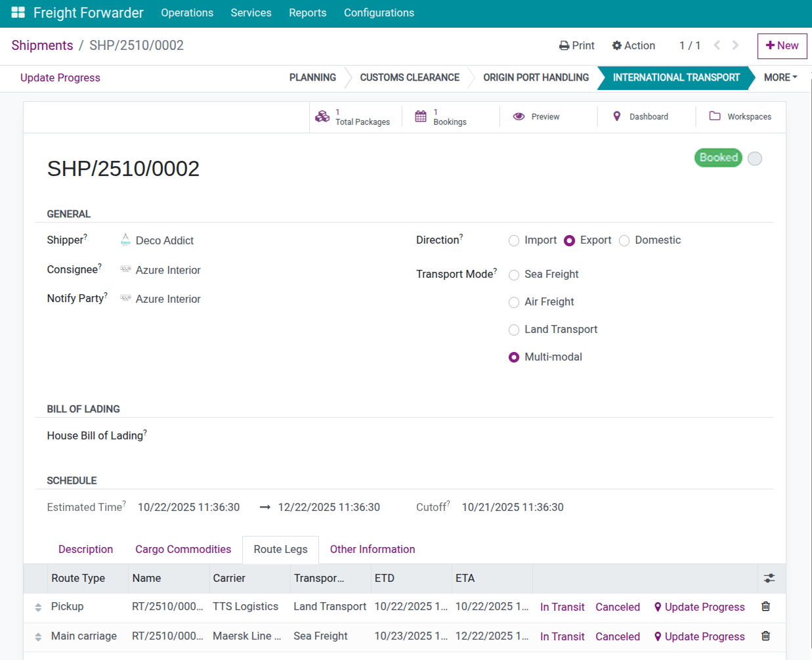Click Update Progress for Main carriage leg
This screenshot has width=812, height=660.
pyautogui.click(x=699, y=636)
